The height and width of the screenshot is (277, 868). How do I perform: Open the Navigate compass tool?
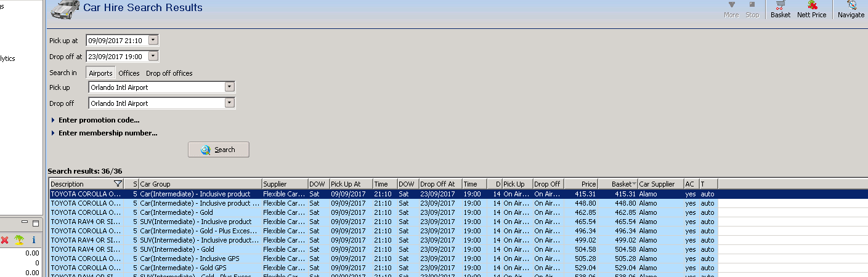(x=851, y=9)
